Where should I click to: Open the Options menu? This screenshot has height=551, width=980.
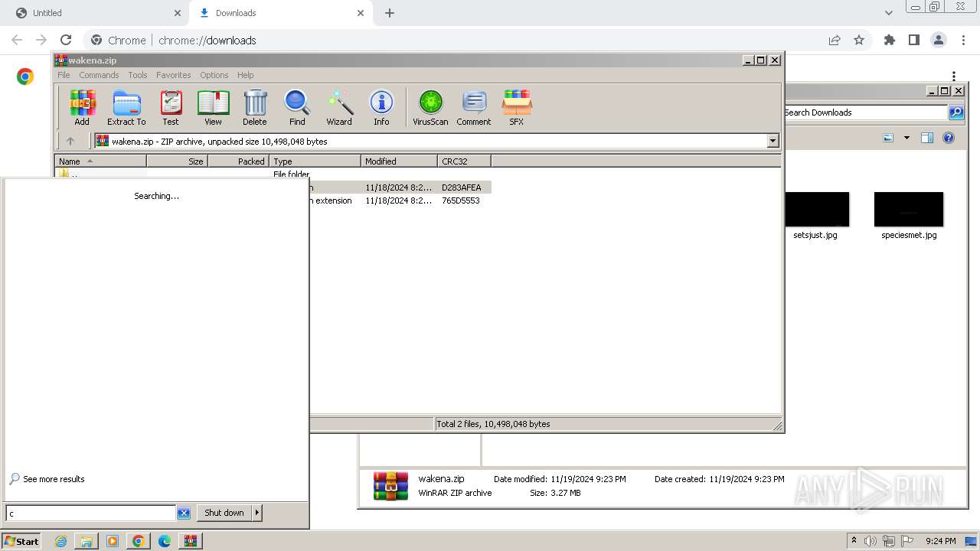[x=214, y=75]
